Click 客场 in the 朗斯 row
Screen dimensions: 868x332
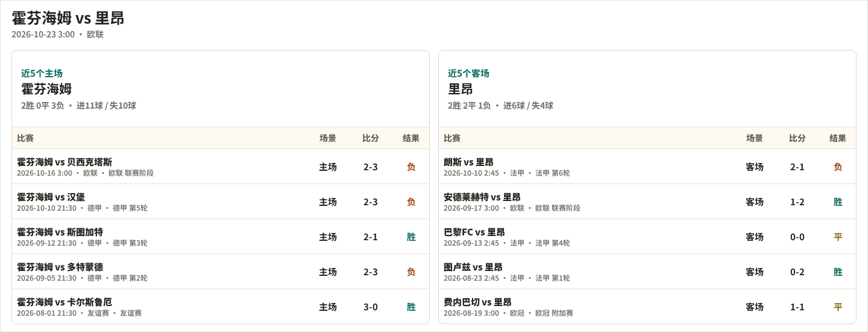(755, 167)
